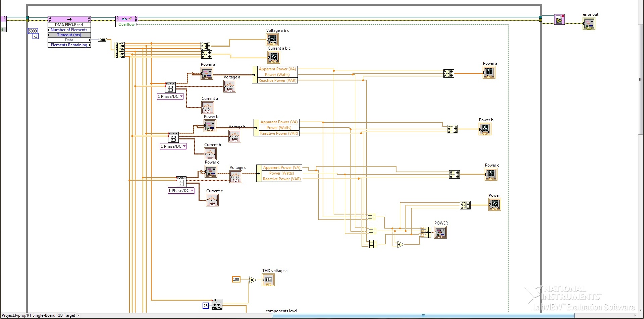Viewport: 644px width, 319px height.
Task: Click the Timeout (ms) input row
Action: pyautogui.click(x=69, y=35)
